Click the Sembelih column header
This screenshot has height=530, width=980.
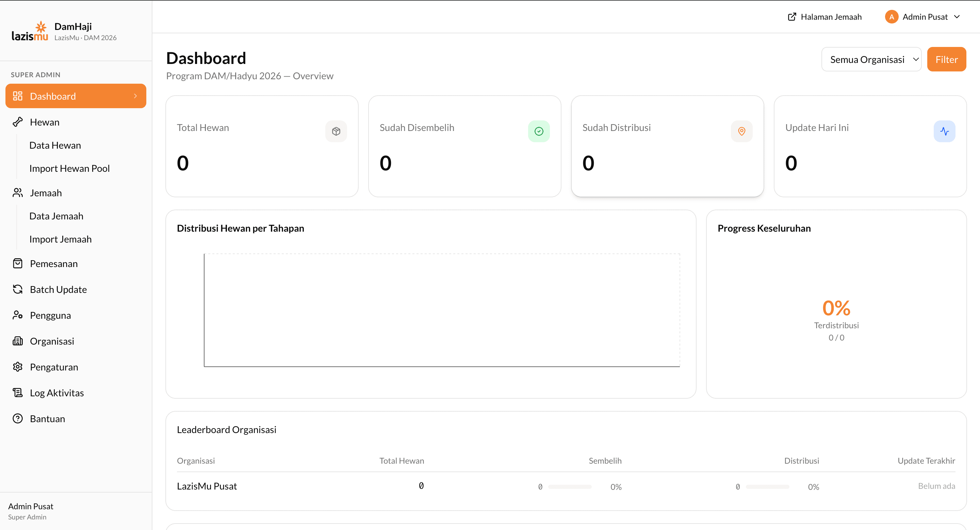tap(605, 460)
